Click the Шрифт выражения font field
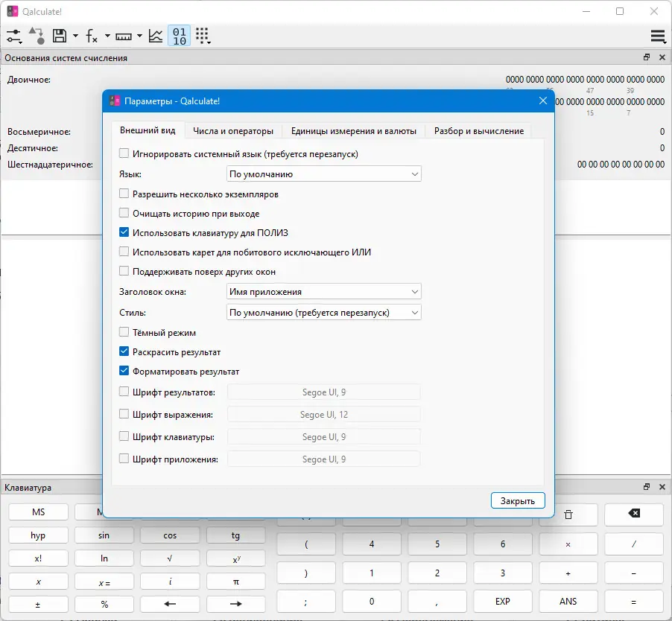 click(x=323, y=414)
